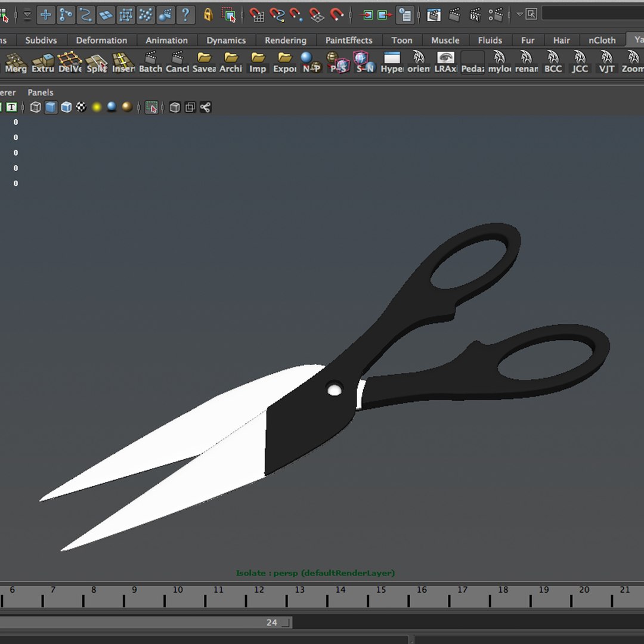Click the Expor export shelf icon

pos(284,63)
